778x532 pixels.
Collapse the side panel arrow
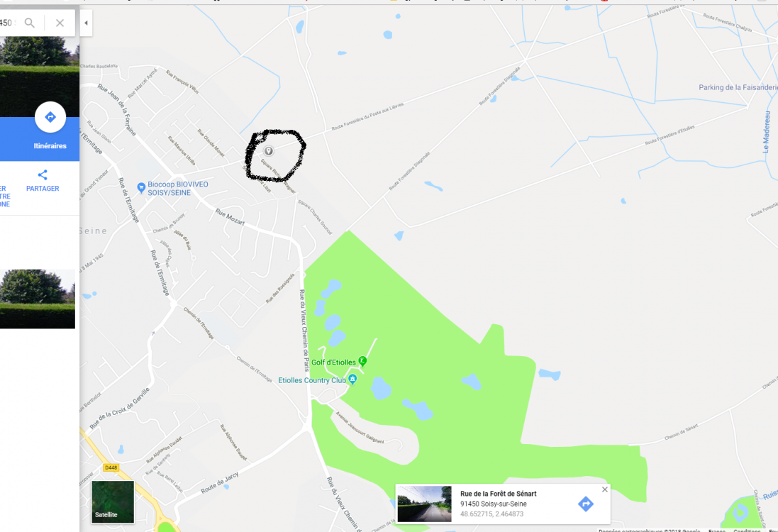point(86,23)
